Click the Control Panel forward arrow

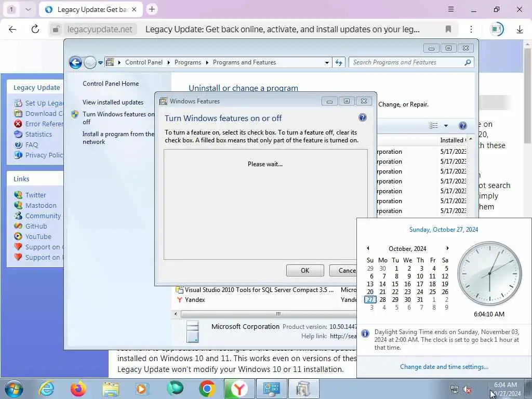90,62
